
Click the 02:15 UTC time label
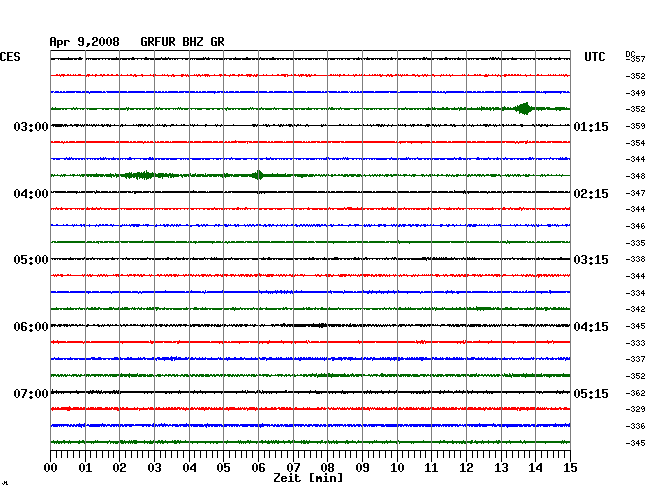[x=591, y=194]
